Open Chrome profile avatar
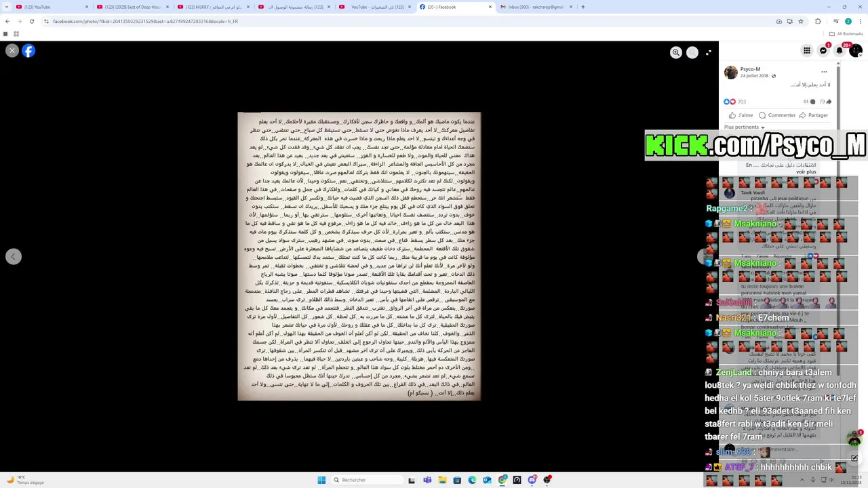 (848, 21)
